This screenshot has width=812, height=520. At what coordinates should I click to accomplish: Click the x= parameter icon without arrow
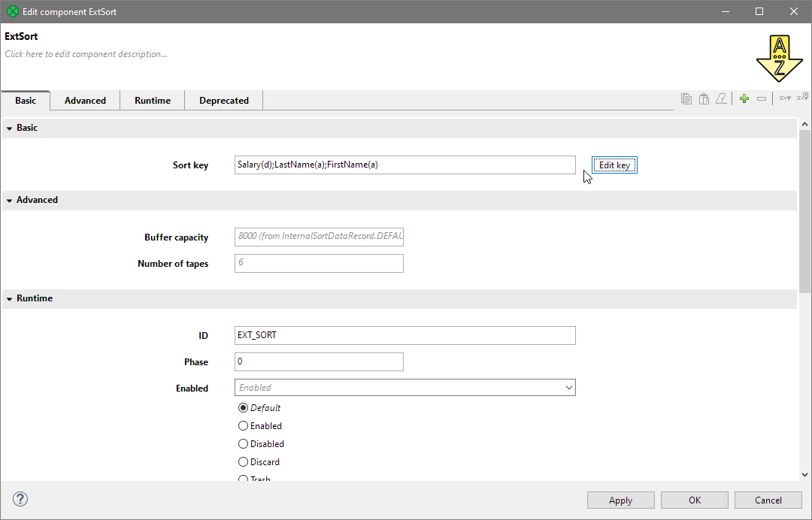point(784,98)
